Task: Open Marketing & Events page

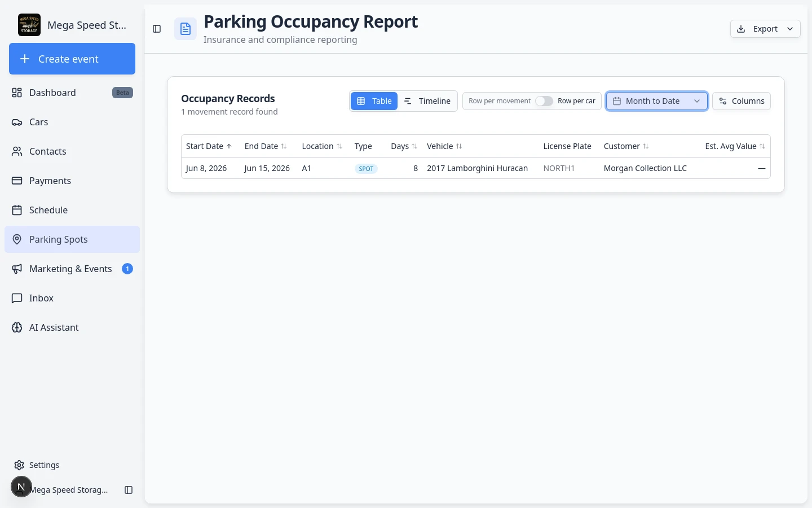Action: point(72,269)
